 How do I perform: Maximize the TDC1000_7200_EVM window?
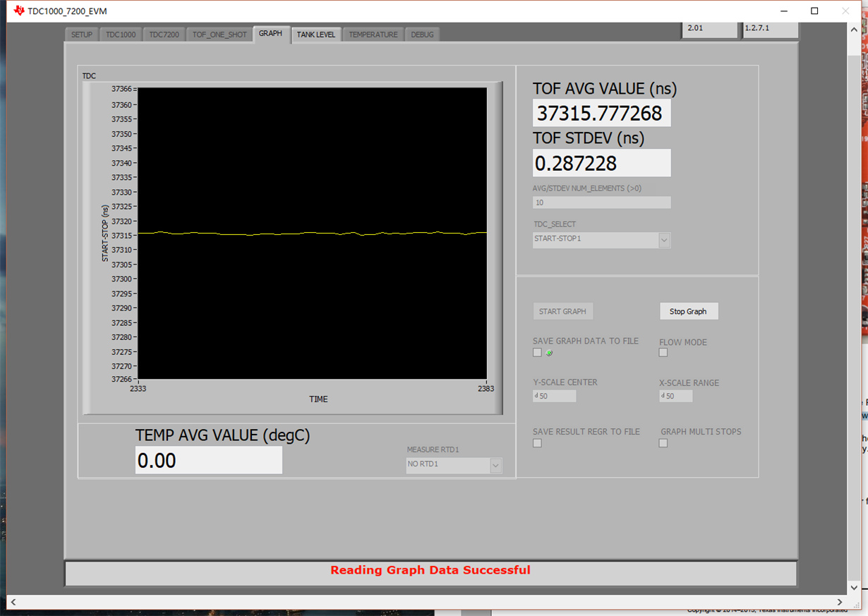coord(814,11)
